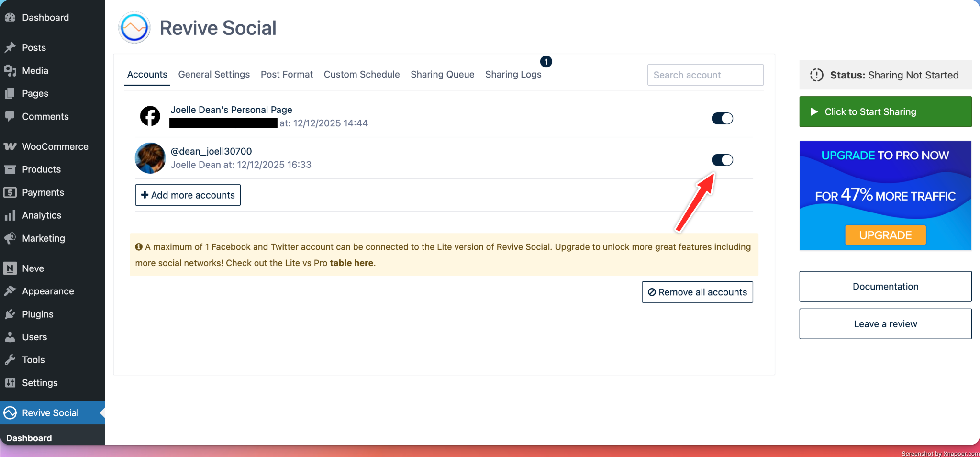The width and height of the screenshot is (980, 457).
Task: Click the Add more accounts button
Action: tap(188, 195)
